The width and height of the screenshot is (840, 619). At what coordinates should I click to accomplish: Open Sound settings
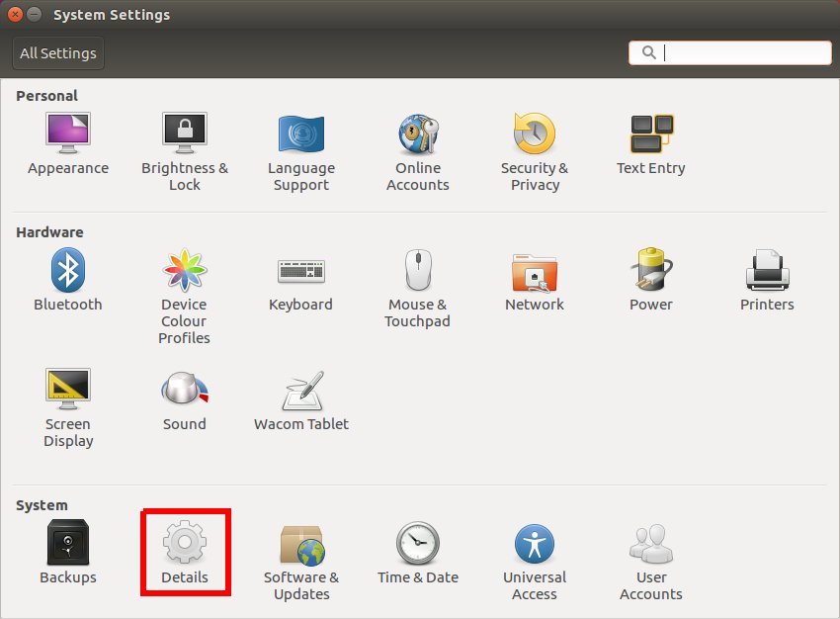[x=184, y=401]
